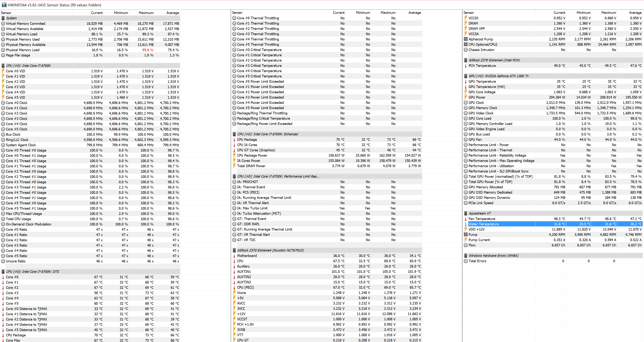The image size is (644, 342).
Task: Click the Maximum column header in right panel
Action: (x=609, y=13)
